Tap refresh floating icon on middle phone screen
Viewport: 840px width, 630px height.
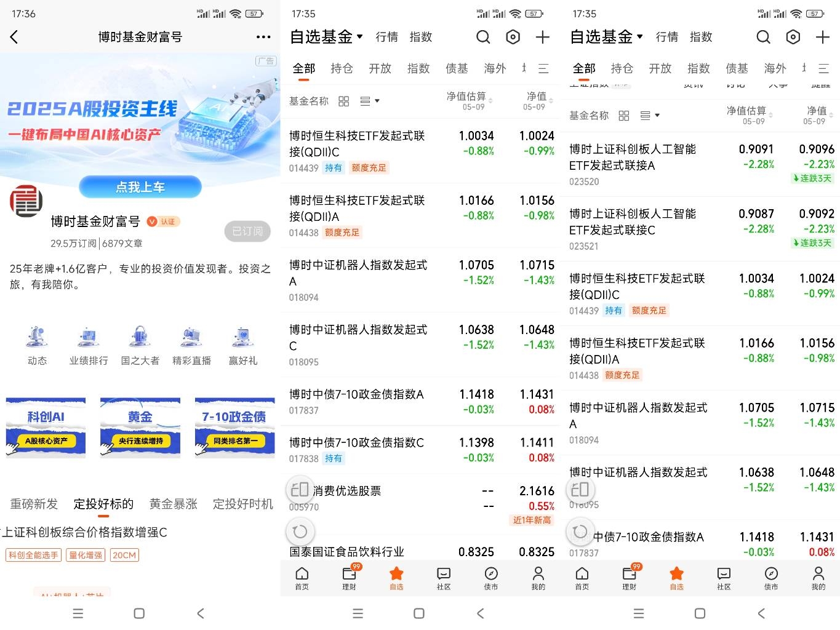300,531
